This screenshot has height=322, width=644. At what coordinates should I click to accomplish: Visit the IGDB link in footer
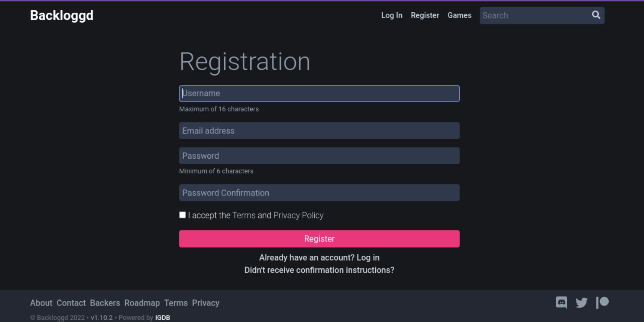coord(163,318)
